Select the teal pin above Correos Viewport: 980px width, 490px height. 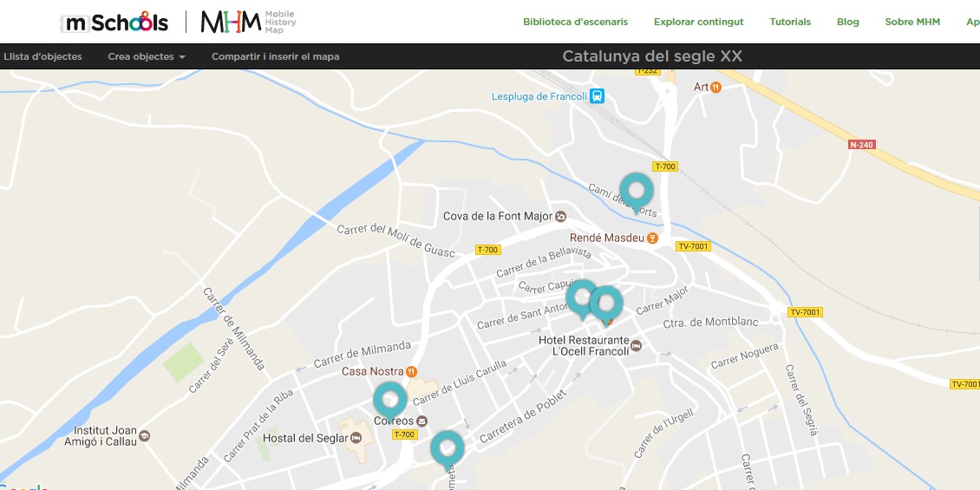(x=390, y=401)
